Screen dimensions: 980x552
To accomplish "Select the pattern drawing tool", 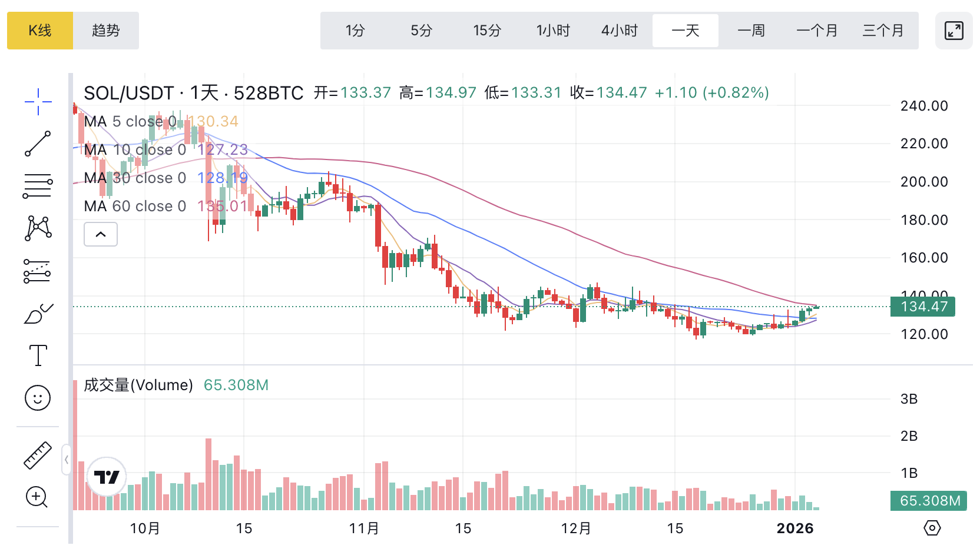I will coord(38,228).
